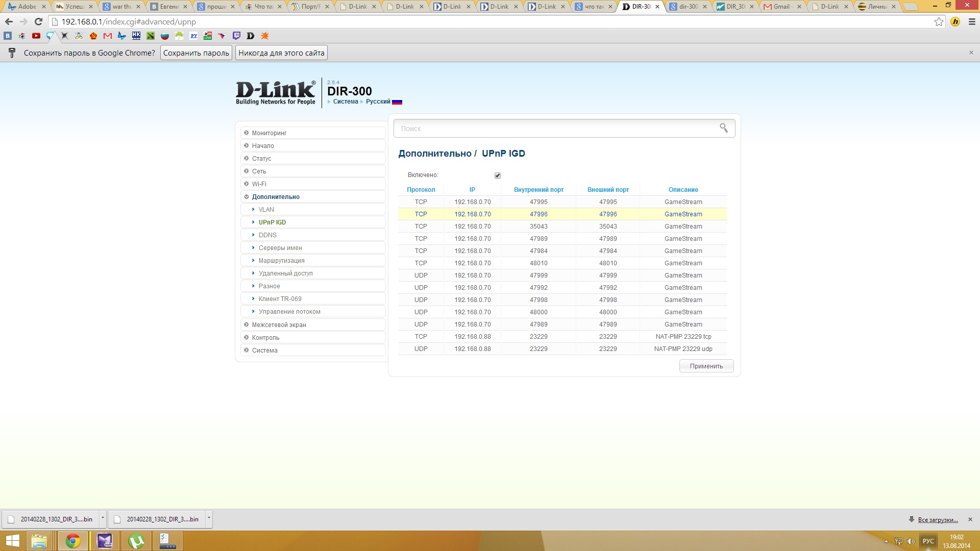Viewport: 980px width, 551px height.
Task: Uncheck the Включено UPnP checkbox
Action: click(498, 176)
